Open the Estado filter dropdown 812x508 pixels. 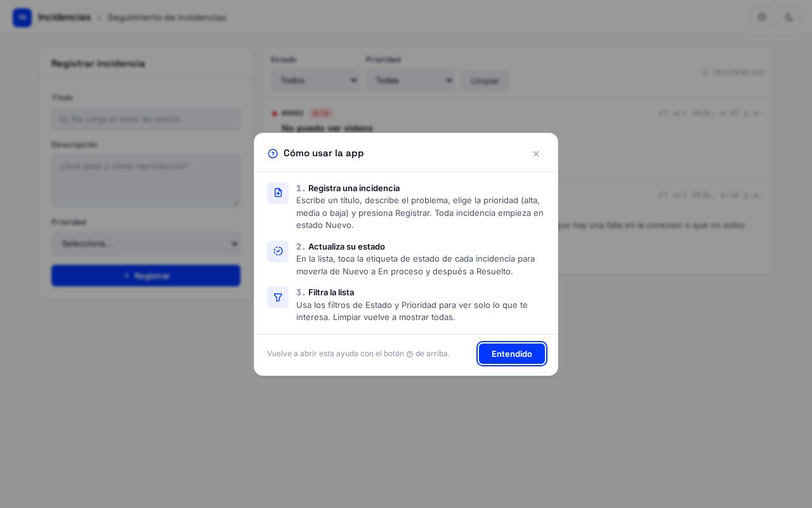[315, 80]
